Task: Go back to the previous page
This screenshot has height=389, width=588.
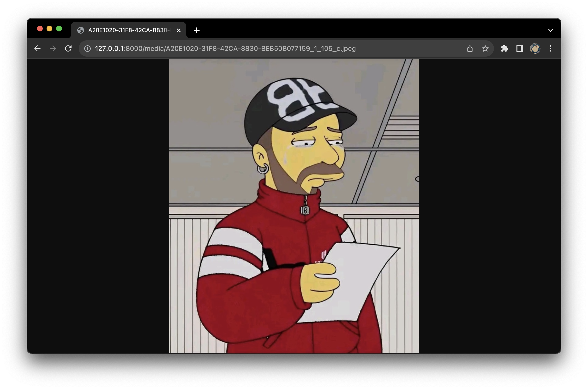Action: 37,48
